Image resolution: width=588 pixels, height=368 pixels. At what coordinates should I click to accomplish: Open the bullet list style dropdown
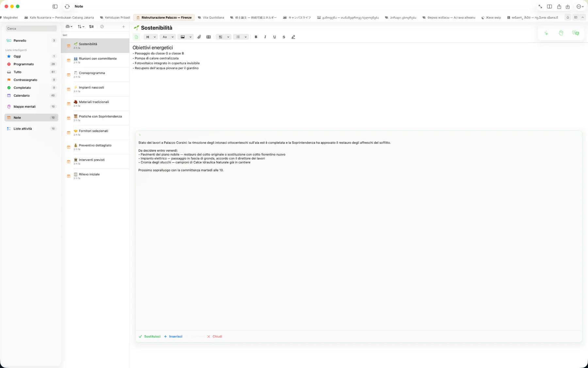click(241, 37)
